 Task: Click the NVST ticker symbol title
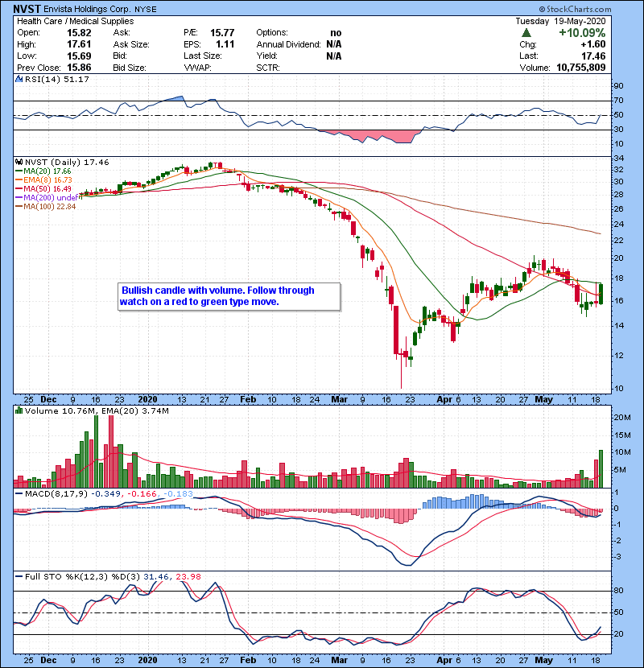[x=27, y=9]
